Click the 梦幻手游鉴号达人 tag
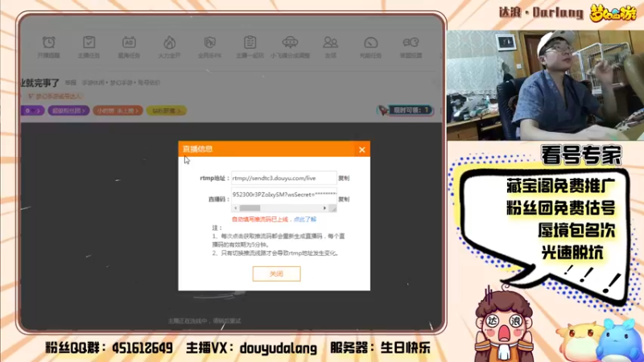644x362 pixels. [x=55, y=96]
